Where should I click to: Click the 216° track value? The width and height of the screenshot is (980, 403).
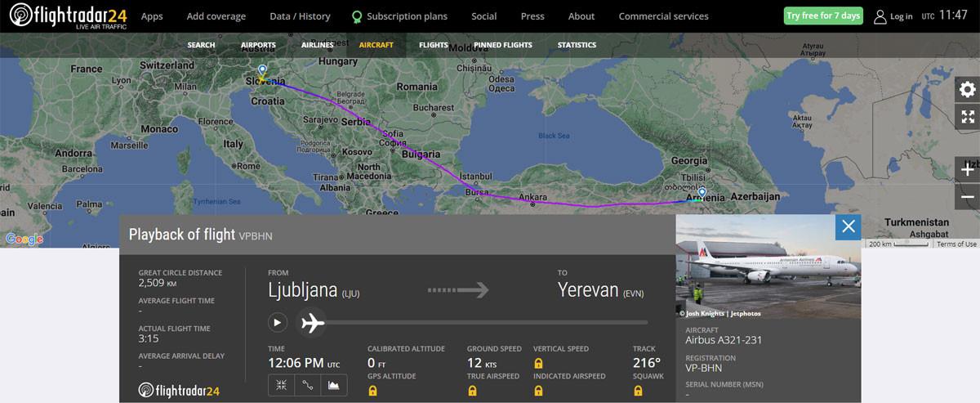646,363
